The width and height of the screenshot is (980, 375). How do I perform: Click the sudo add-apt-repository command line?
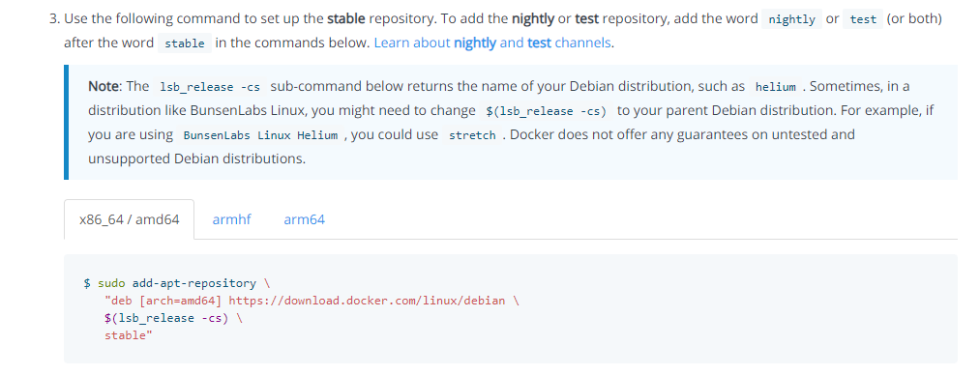coord(177,283)
